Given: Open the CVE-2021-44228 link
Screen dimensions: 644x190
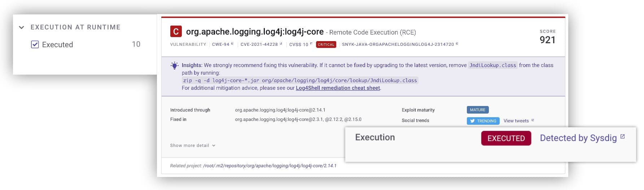Looking at the screenshot, I should click(259, 44).
